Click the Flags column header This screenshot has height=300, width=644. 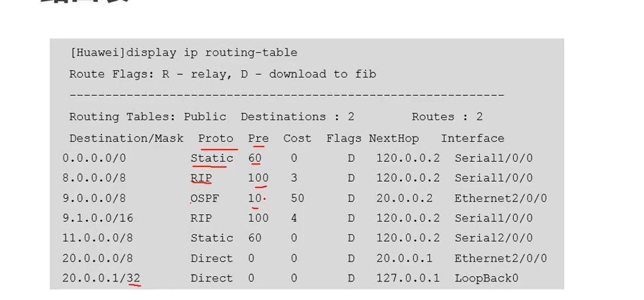click(344, 139)
